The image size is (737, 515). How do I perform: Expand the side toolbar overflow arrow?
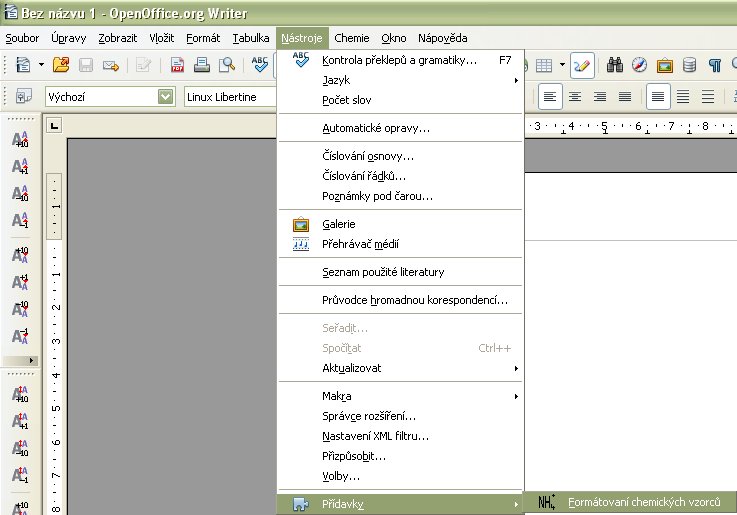21,360
